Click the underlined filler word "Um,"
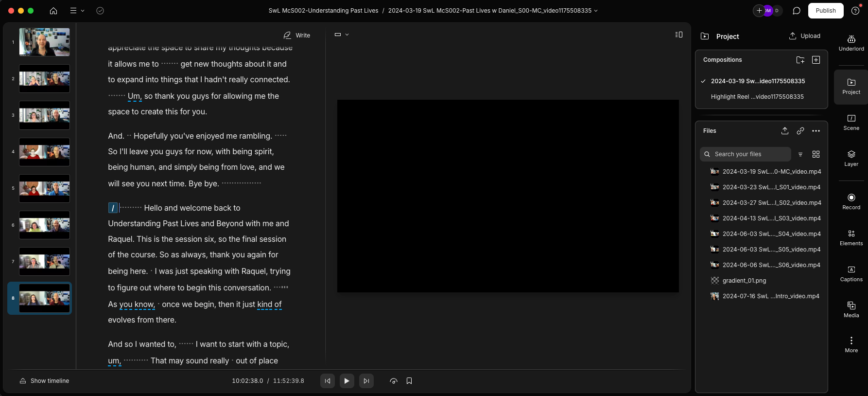The height and width of the screenshot is (396, 868). coord(135,96)
